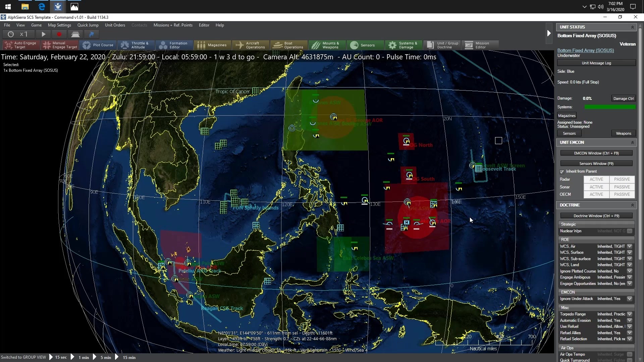
Task: Collapse the right panel with the white arrow
Action: pos(549,33)
